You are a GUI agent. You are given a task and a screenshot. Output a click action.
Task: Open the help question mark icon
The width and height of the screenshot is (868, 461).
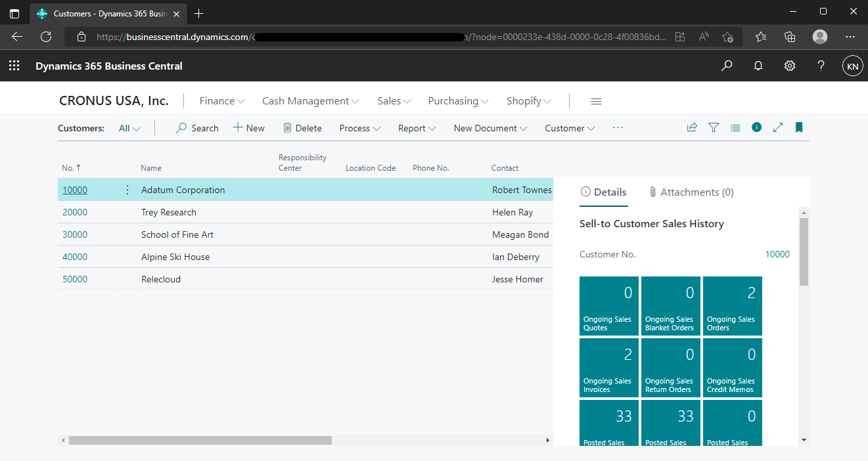pyautogui.click(x=821, y=66)
